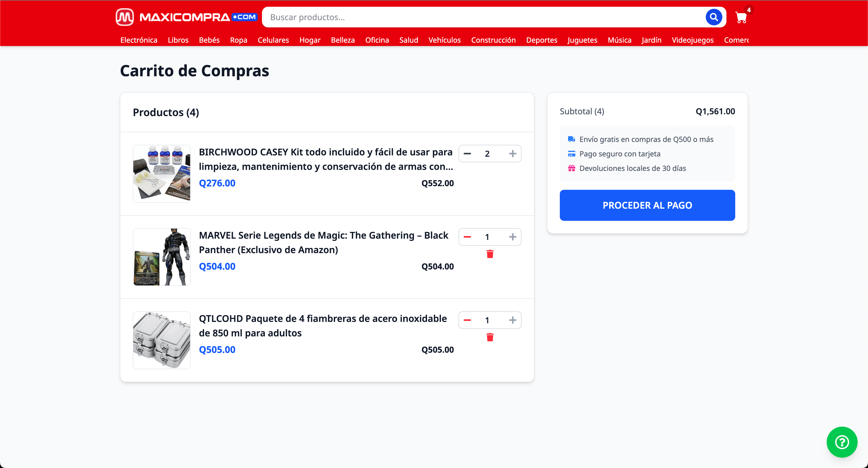
Task: Open the Celulares category
Action: [x=273, y=40]
